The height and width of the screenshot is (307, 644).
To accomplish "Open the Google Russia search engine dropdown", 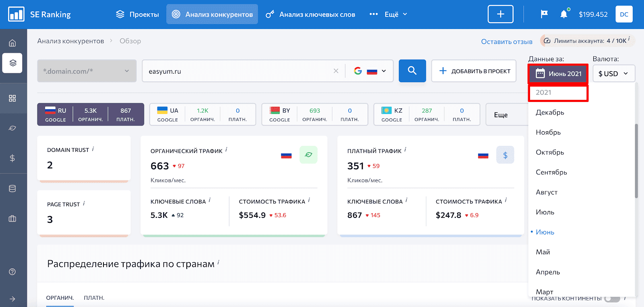I will click(369, 71).
